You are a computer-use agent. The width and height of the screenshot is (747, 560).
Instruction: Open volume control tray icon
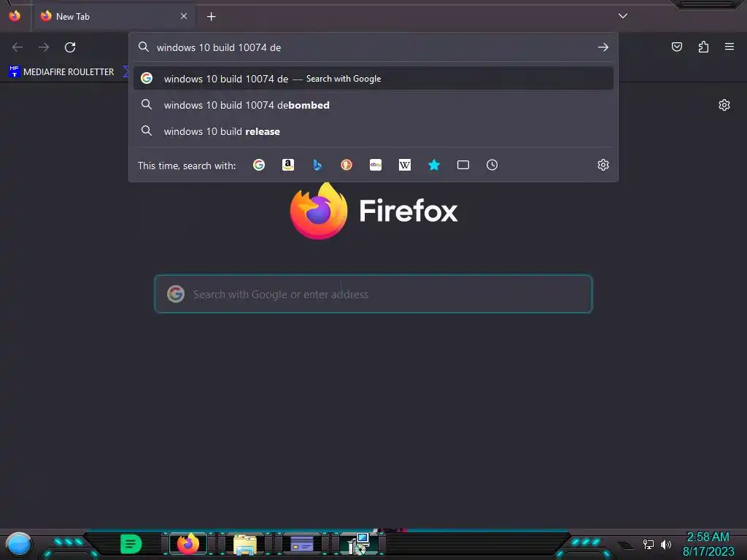coord(665,544)
